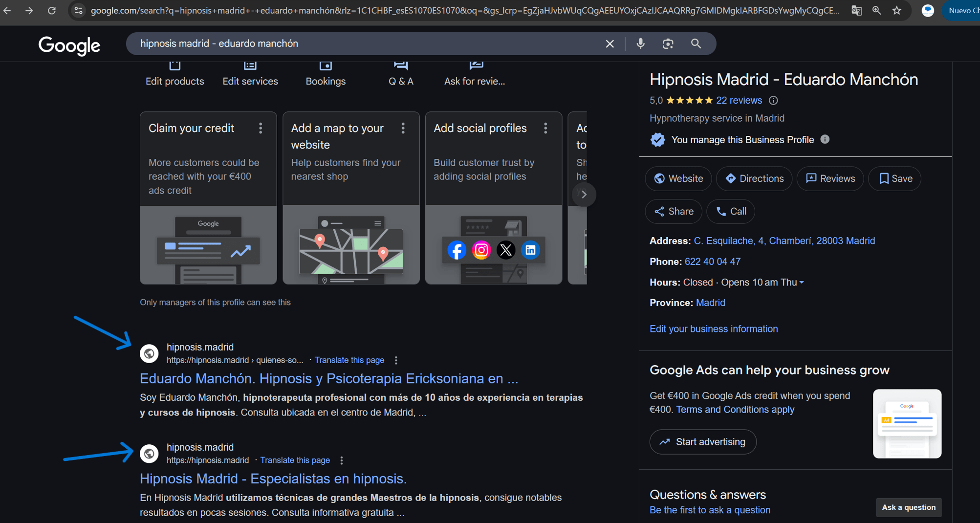Image resolution: width=980 pixels, height=523 pixels.
Task: Open Hipnosis Madrid - Especialistas en hipnosis result
Action: (x=273, y=479)
